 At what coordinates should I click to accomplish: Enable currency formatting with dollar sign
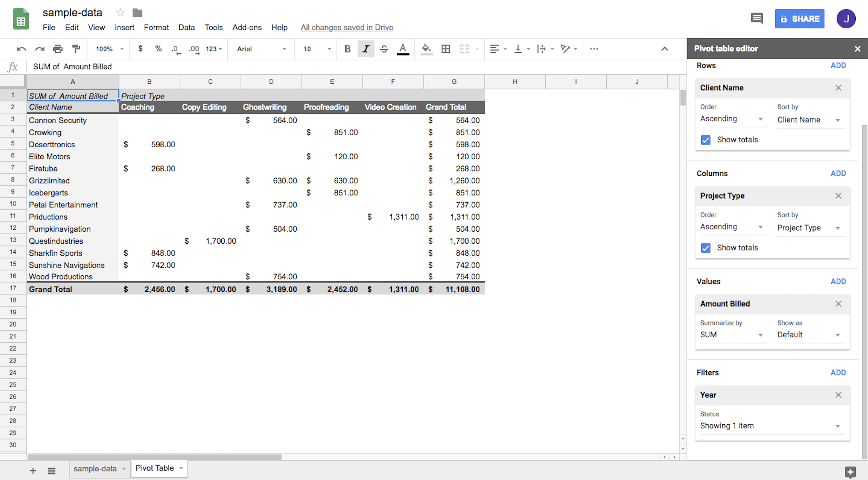pyautogui.click(x=140, y=48)
